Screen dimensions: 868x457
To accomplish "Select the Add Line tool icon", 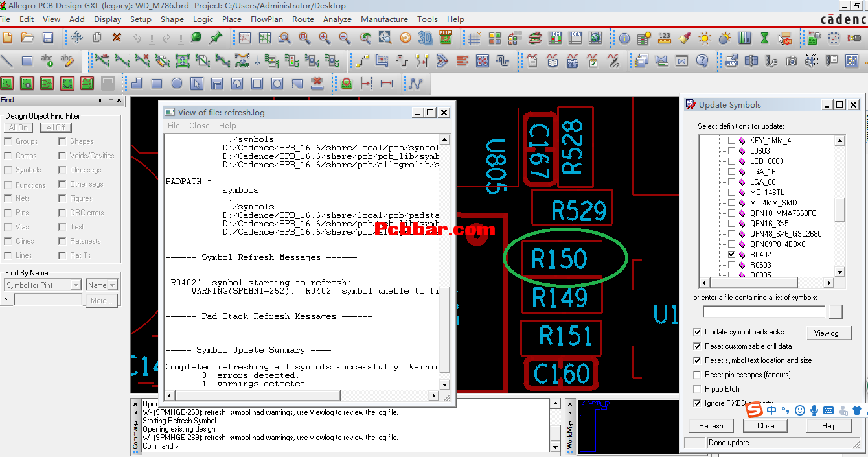I will tap(6, 61).
